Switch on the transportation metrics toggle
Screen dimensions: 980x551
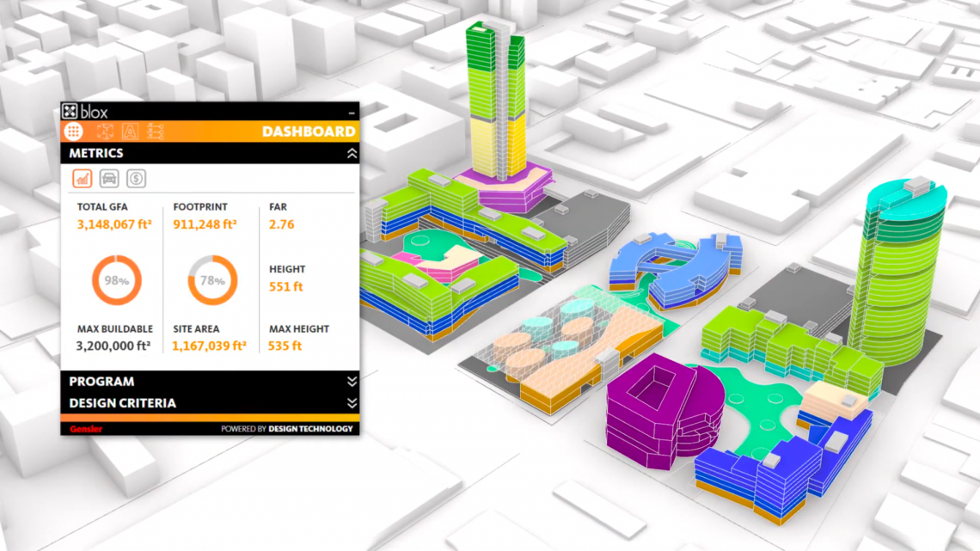point(109,178)
